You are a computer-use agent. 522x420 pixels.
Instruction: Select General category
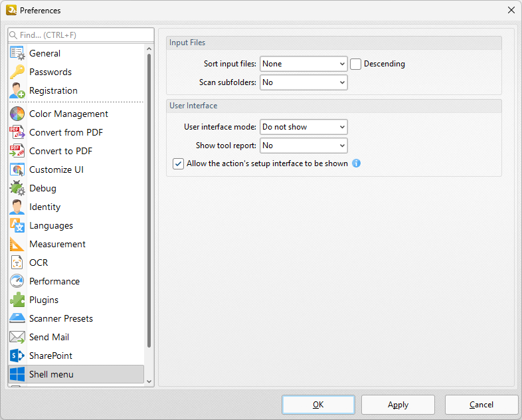pos(76,53)
